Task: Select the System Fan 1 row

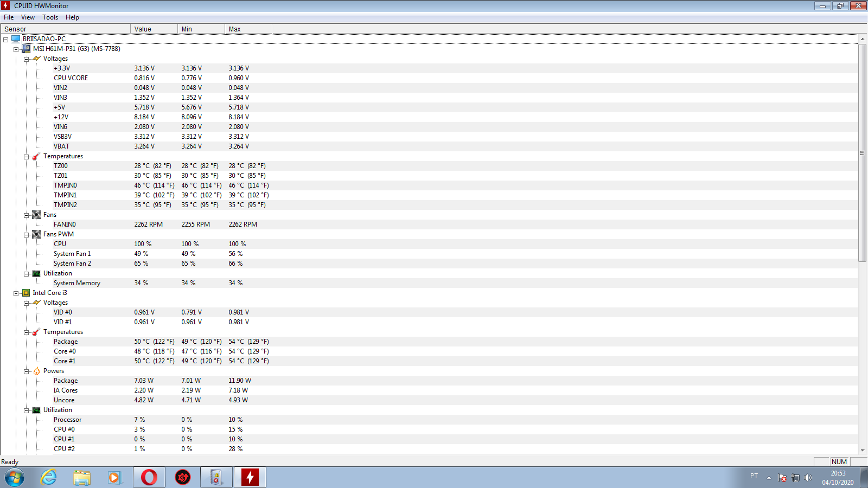Action: [x=429, y=254]
